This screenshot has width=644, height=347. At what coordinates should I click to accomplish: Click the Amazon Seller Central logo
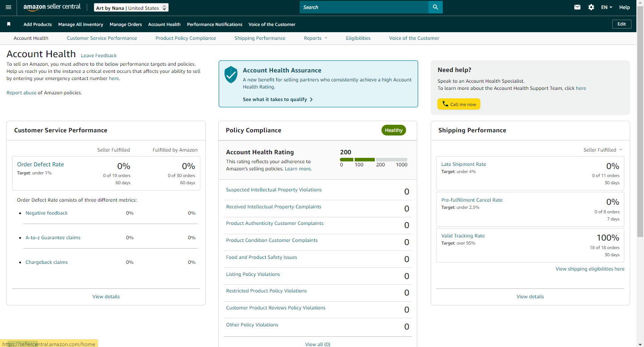pyautogui.click(x=52, y=7)
